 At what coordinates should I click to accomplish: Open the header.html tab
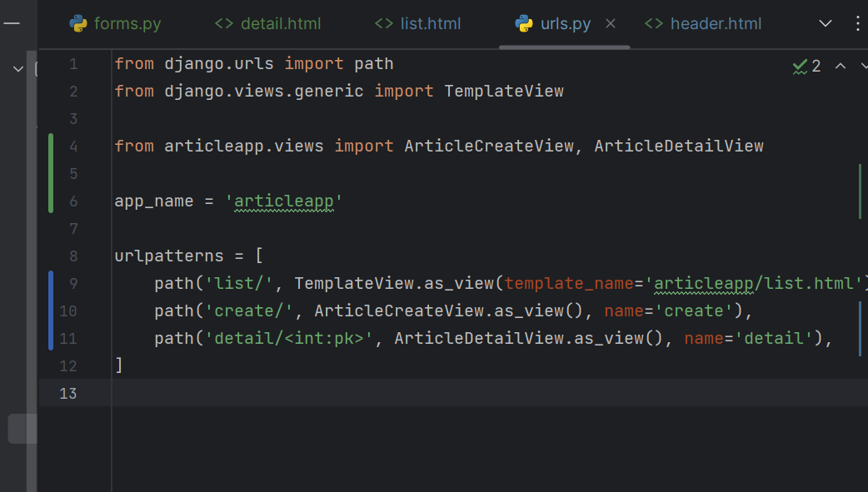point(703,24)
